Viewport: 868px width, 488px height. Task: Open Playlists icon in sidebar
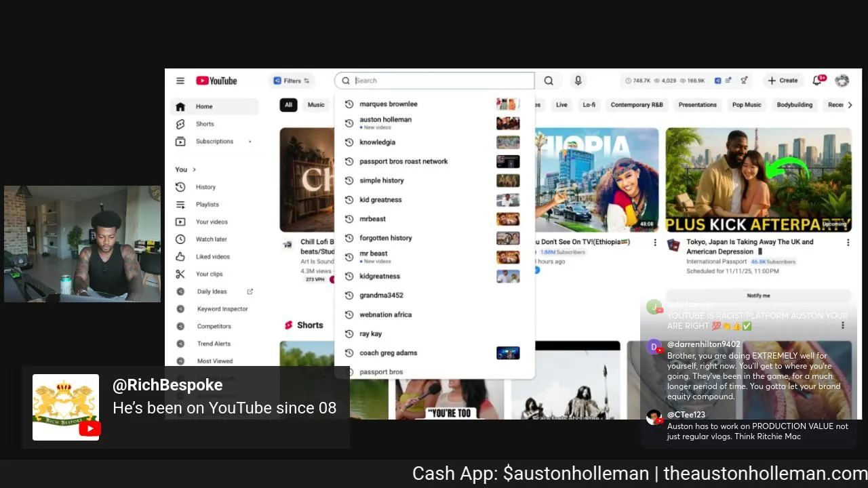point(180,205)
